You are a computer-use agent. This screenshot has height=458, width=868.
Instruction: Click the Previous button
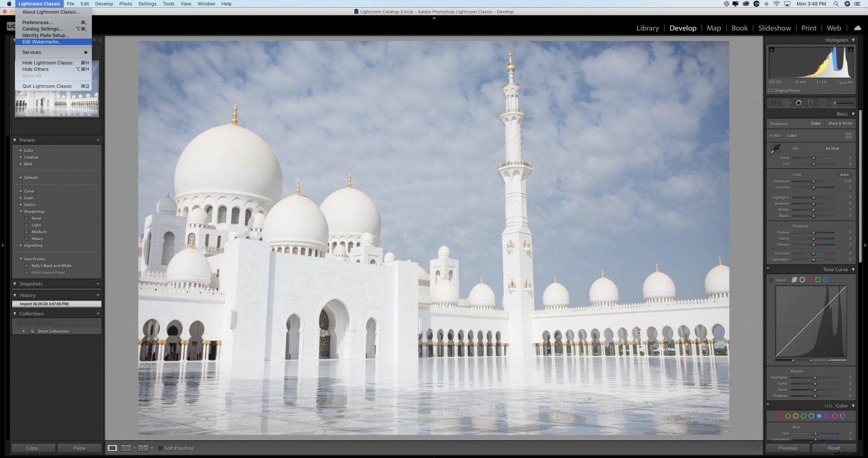click(788, 448)
